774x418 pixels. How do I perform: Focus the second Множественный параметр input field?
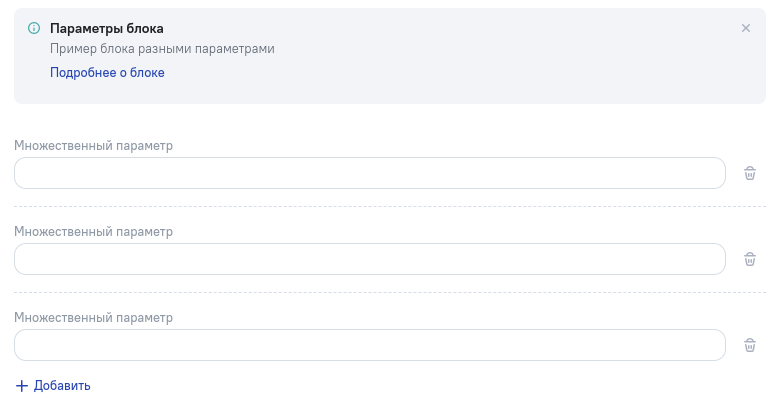[369, 259]
